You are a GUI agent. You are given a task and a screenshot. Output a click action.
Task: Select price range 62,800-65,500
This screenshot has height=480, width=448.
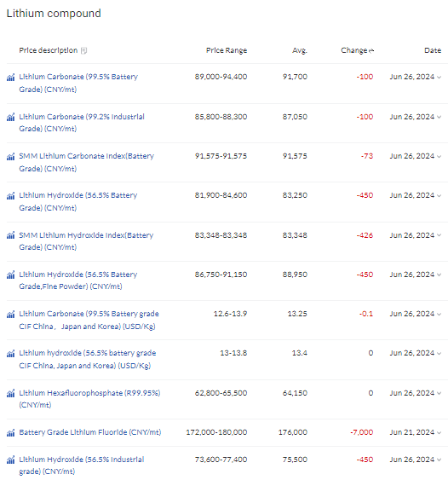221,393
